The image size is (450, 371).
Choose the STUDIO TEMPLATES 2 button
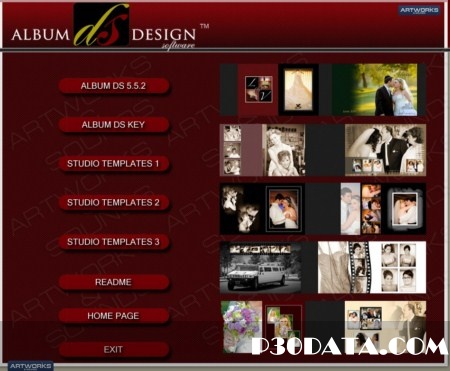pyautogui.click(x=113, y=203)
